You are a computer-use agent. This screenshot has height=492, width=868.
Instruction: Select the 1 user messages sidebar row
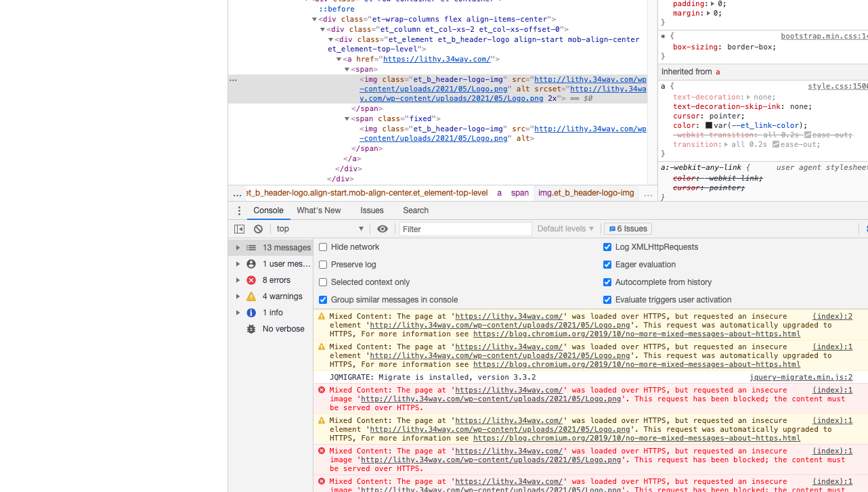point(271,264)
